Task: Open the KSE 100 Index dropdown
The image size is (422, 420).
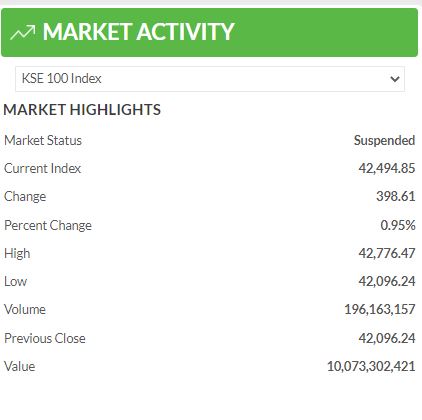Action: coord(210,79)
